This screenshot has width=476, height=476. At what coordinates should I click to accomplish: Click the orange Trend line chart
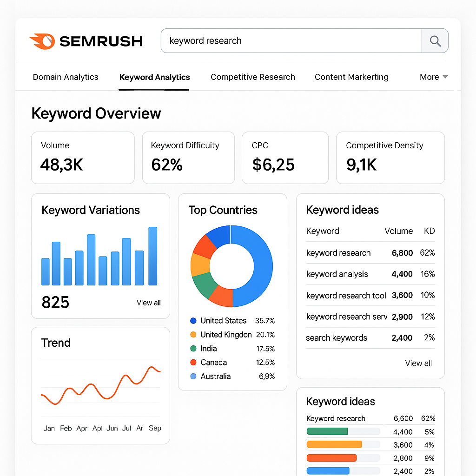point(100,386)
